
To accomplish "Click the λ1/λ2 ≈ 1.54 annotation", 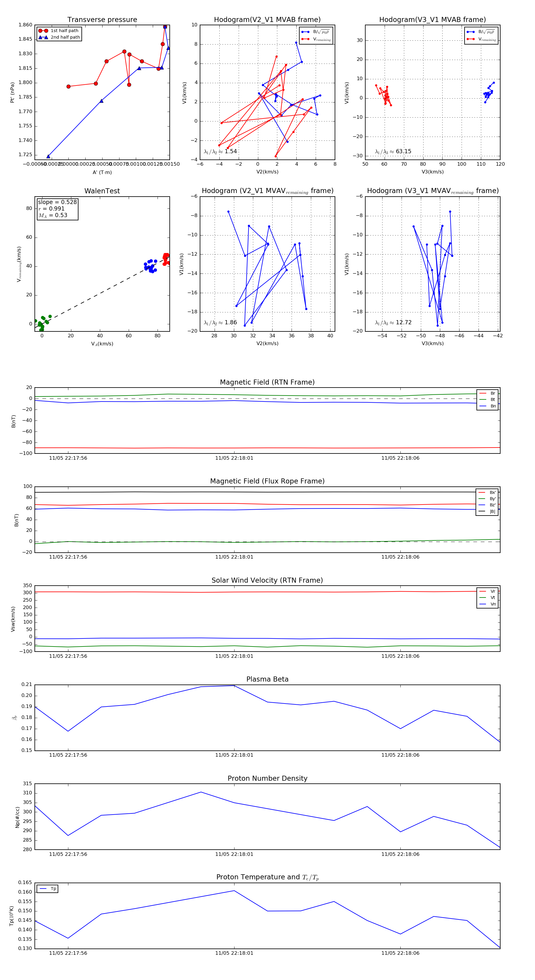I will tap(220, 151).
